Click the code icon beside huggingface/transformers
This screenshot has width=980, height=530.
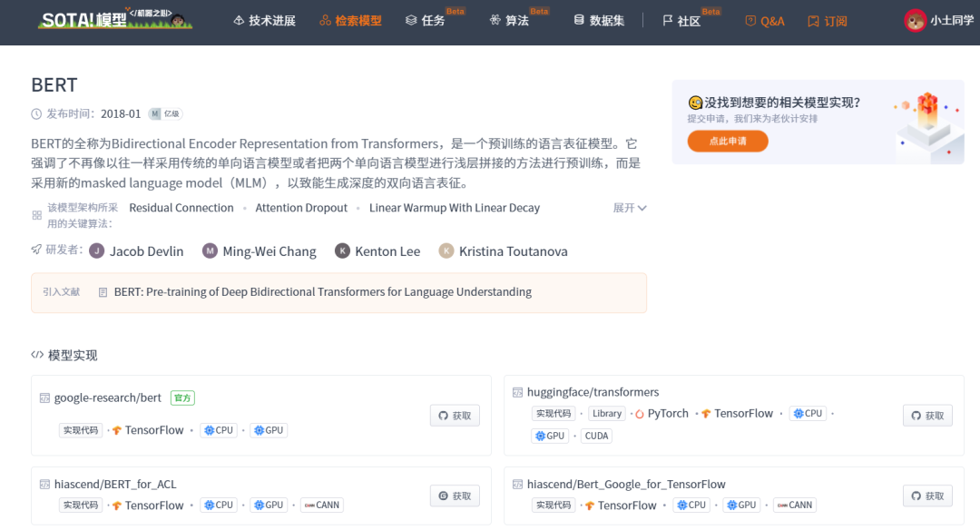click(517, 392)
